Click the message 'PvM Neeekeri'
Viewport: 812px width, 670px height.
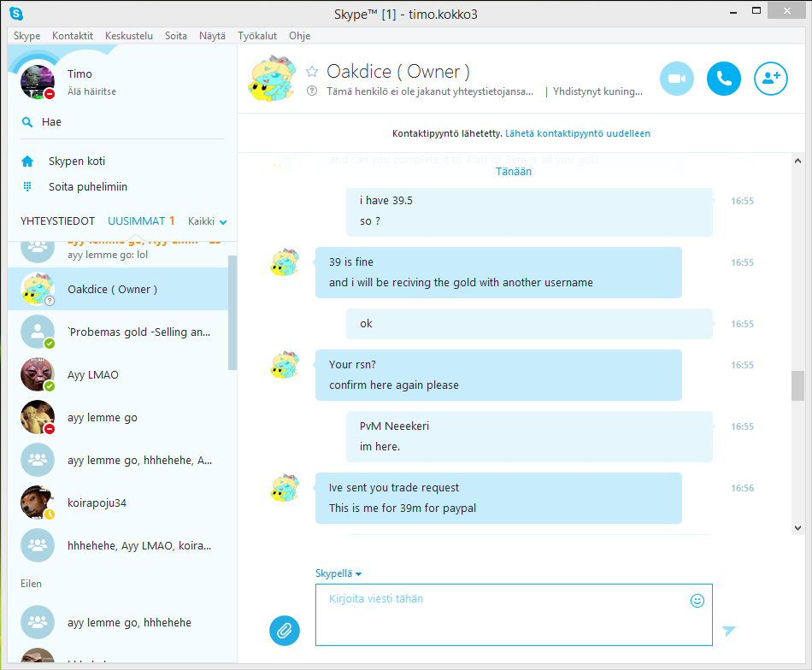395,426
